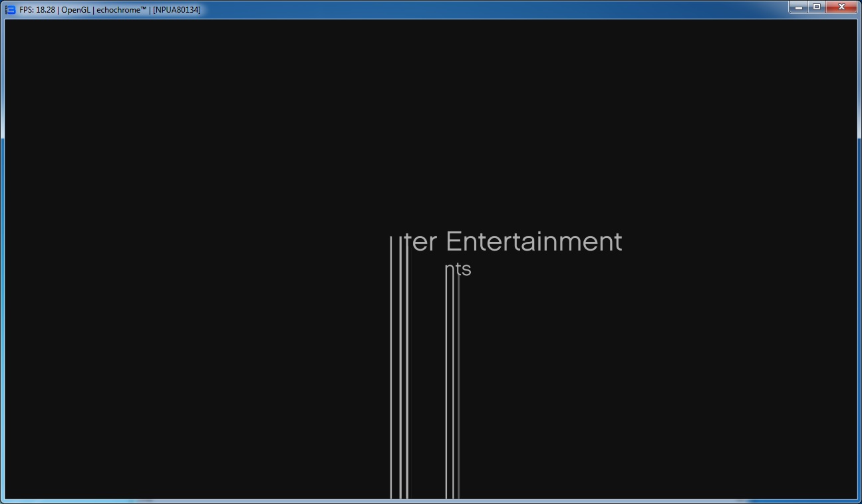Screen dimensions: 862x504
Task: Click the emulator app icon in title bar
Action: point(10,9)
